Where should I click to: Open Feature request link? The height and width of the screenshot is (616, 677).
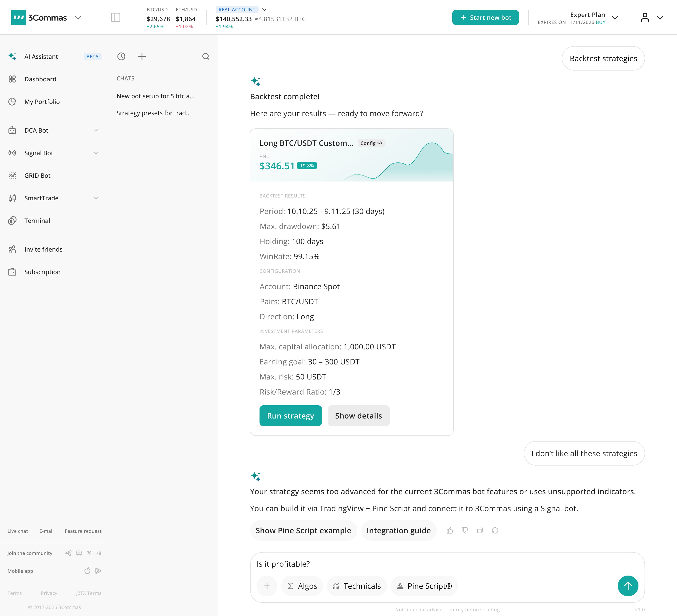click(83, 531)
